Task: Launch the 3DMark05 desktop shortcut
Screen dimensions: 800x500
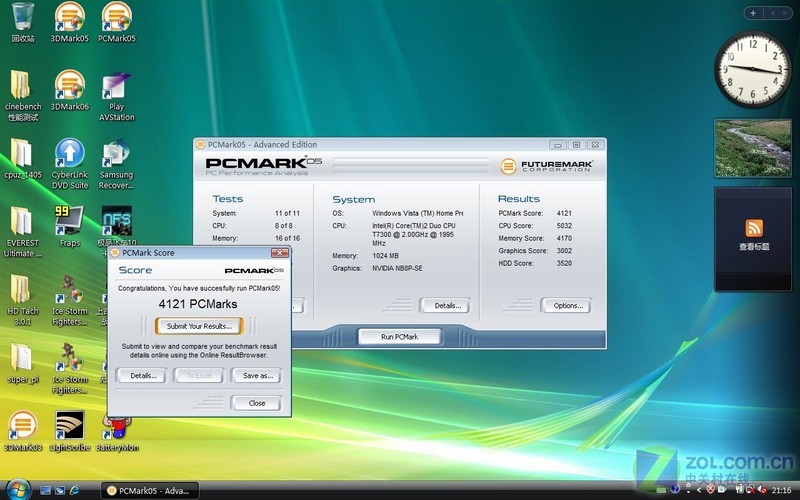Action: (69, 21)
